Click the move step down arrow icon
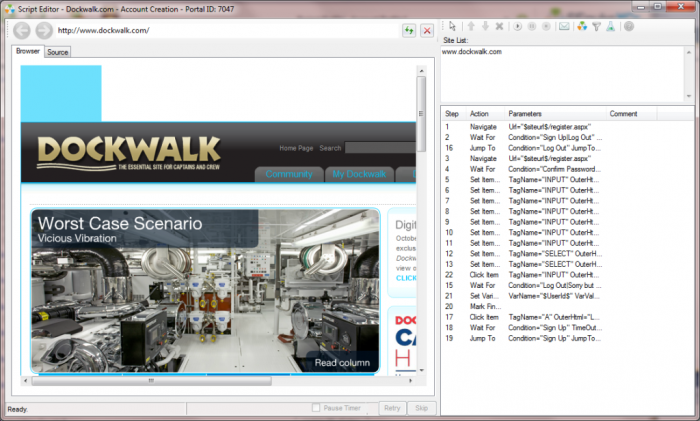This screenshot has height=421, width=700. 485,26
